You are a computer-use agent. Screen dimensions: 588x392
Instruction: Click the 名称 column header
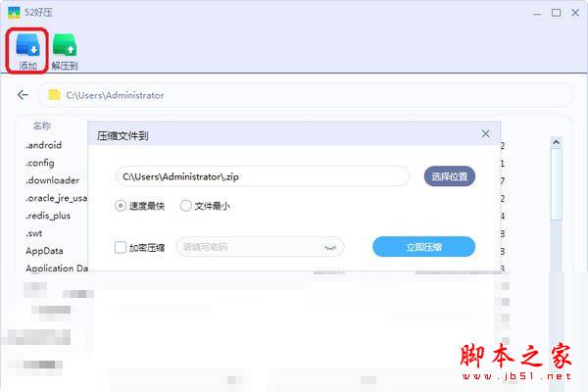click(42, 125)
